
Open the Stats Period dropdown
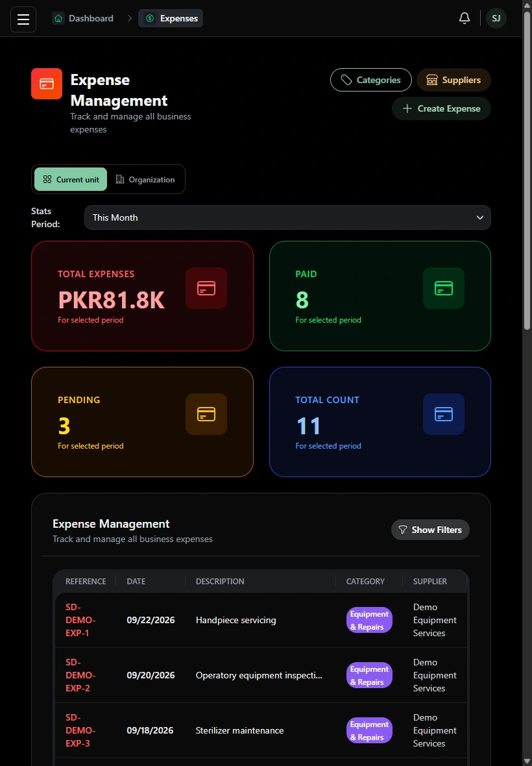pos(287,218)
